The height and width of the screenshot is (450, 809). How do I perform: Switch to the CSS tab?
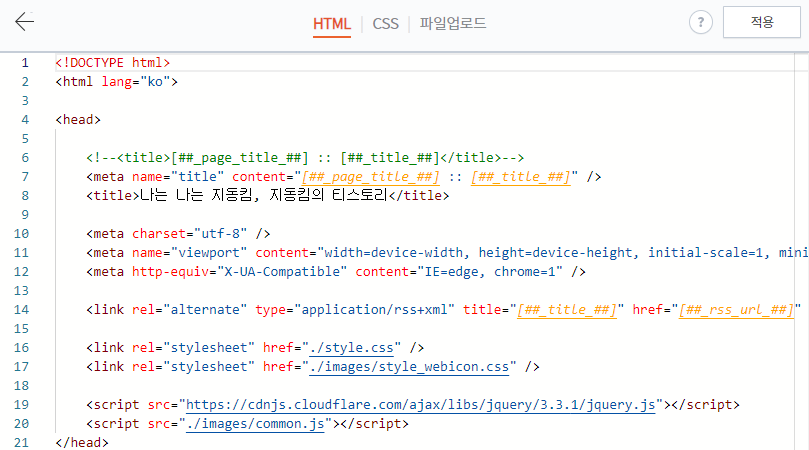click(385, 24)
